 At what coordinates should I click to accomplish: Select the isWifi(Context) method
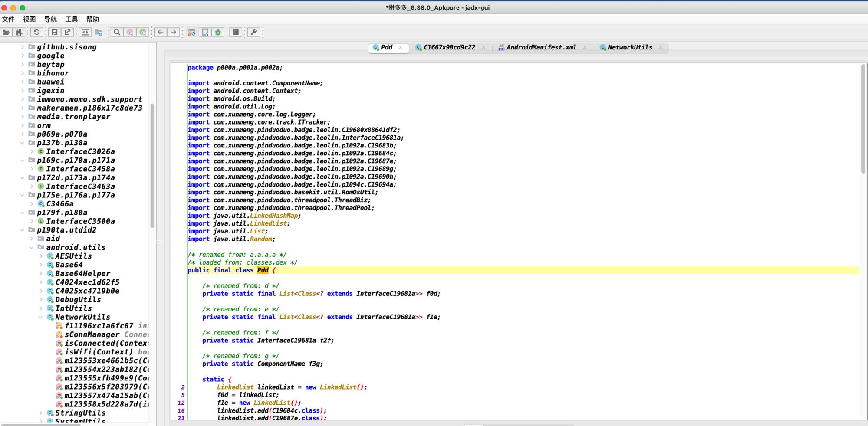pos(99,352)
